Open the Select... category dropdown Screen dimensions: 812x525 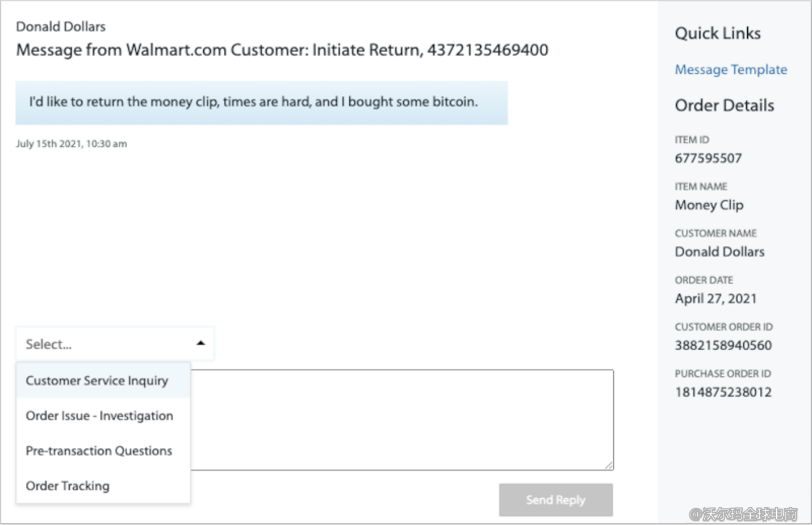click(115, 343)
